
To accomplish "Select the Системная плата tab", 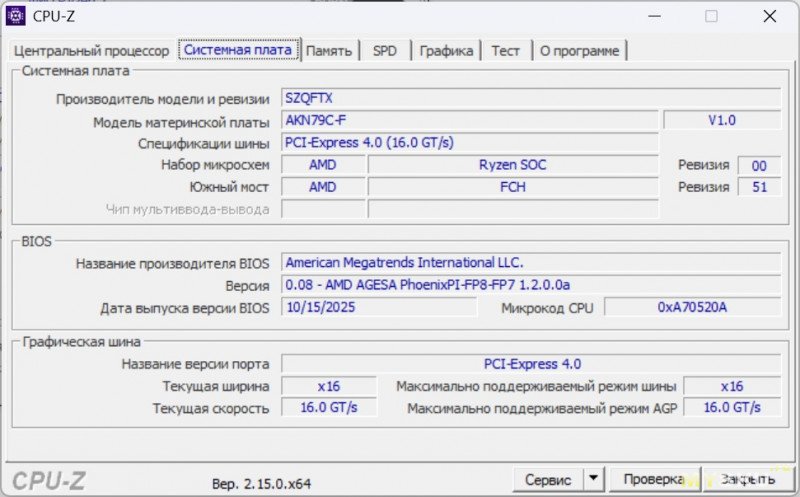I will coord(238,49).
